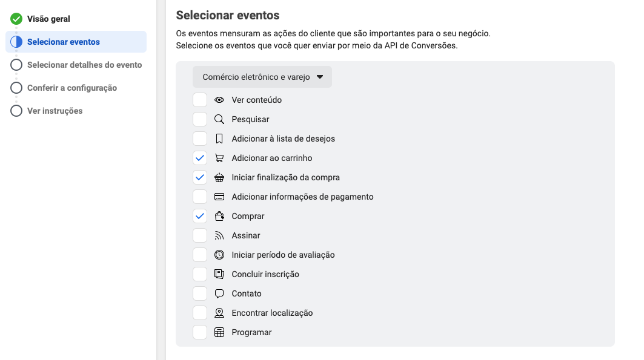Viewport: 644px width, 360px height.
Task: Click the bookmark icon for wishlist event
Action: 219,138
